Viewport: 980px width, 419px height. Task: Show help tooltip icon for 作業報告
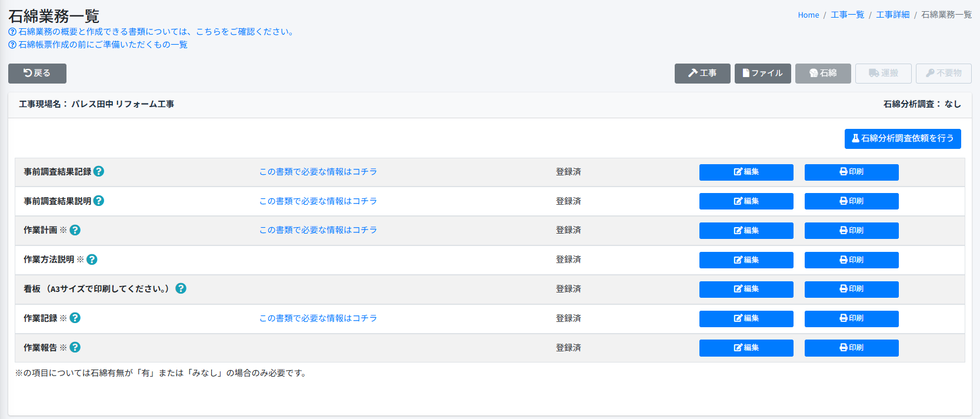(75, 347)
